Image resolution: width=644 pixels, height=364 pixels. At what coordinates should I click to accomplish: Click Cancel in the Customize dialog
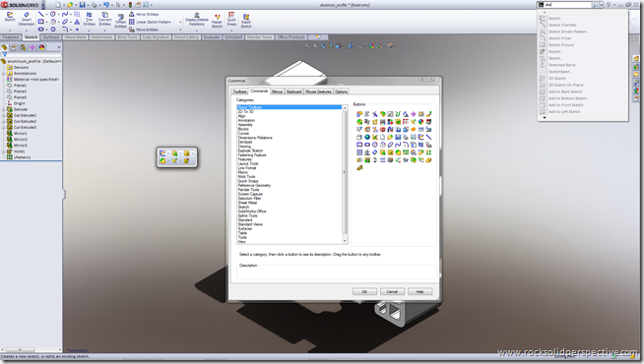click(392, 292)
